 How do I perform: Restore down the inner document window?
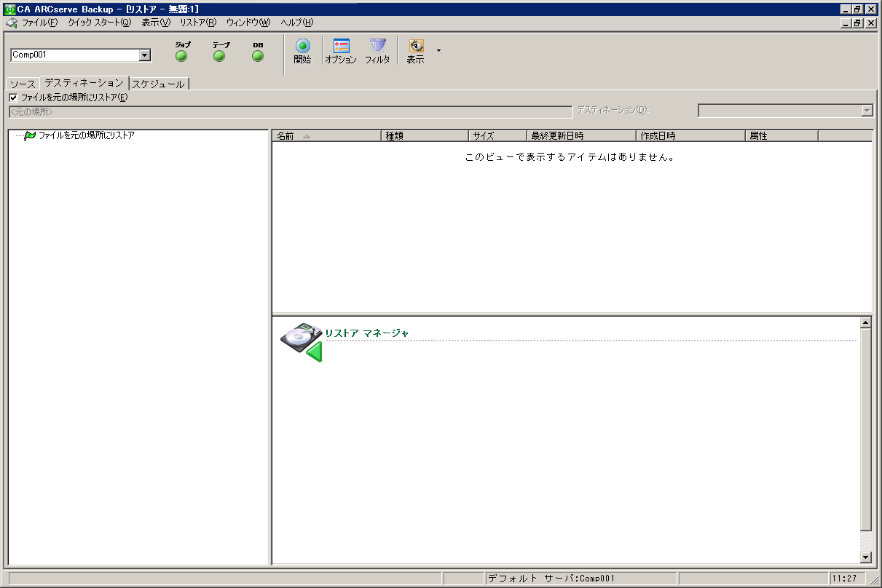point(858,23)
